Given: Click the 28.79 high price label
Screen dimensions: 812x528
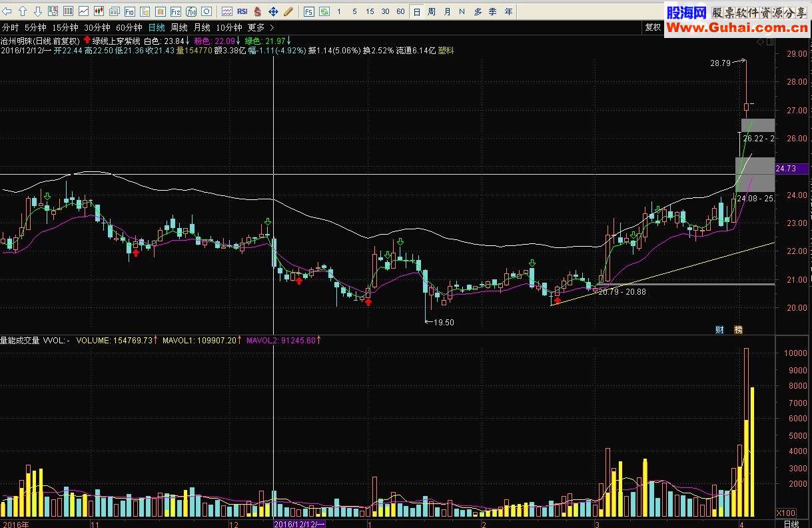Looking at the screenshot, I should 720,63.
